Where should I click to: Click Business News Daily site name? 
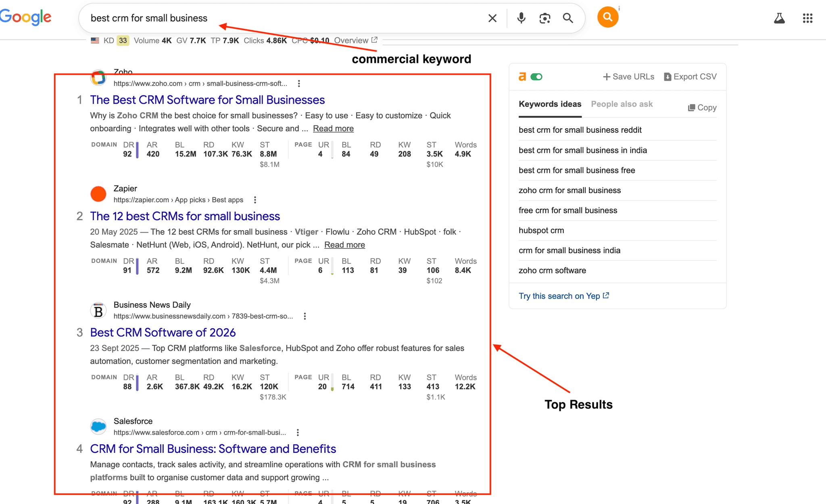152,305
